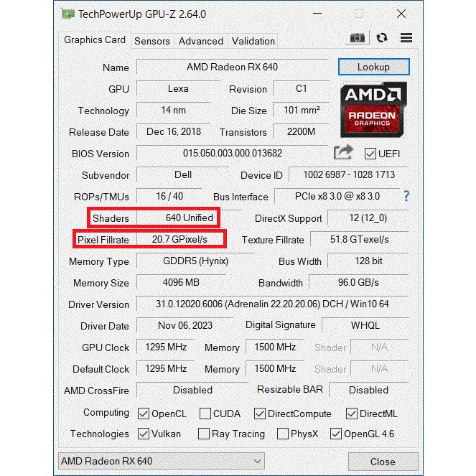This screenshot has width=476, height=476.
Task: Click the GPU field showing Lexa
Action: click(x=178, y=88)
